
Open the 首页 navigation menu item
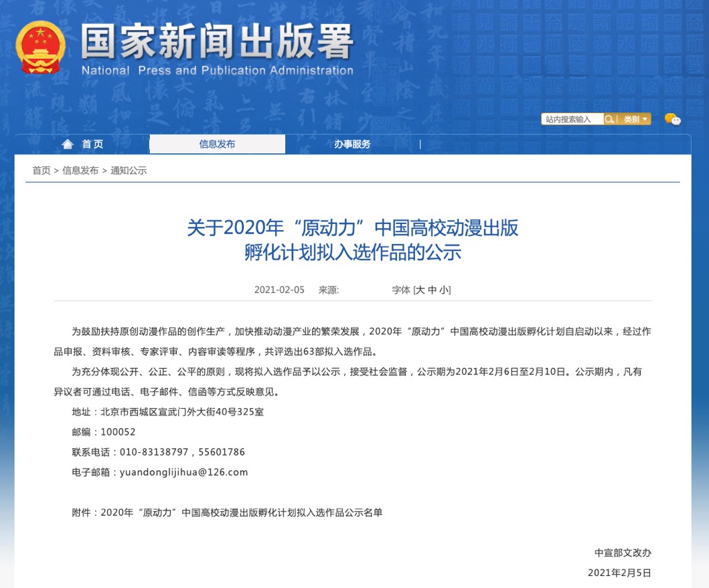click(92, 144)
